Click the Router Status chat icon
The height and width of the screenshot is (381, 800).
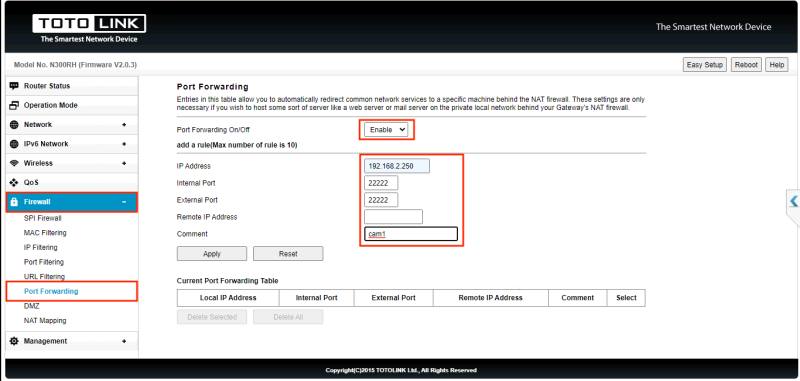coord(14,86)
